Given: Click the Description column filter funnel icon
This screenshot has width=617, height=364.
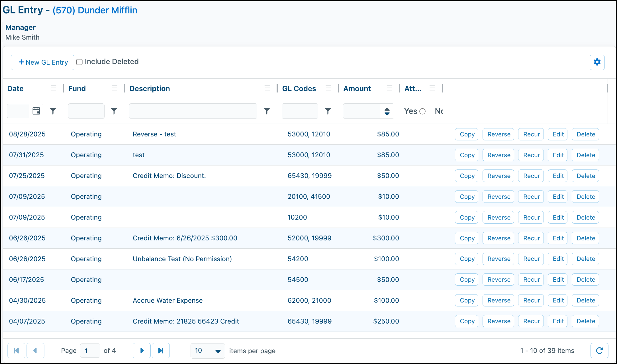Looking at the screenshot, I should pos(267,111).
